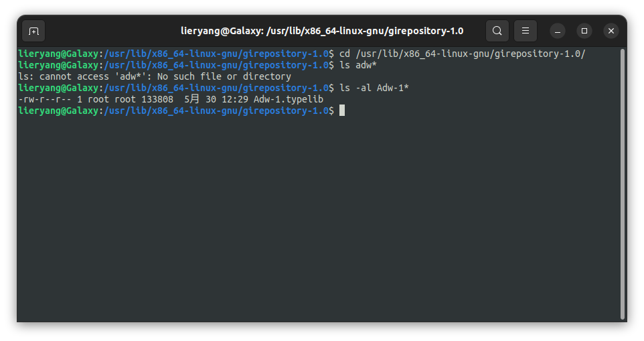Image resolution: width=644 pixels, height=341 pixels.
Task: Open the hamburger main menu
Action: pyautogui.click(x=526, y=31)
